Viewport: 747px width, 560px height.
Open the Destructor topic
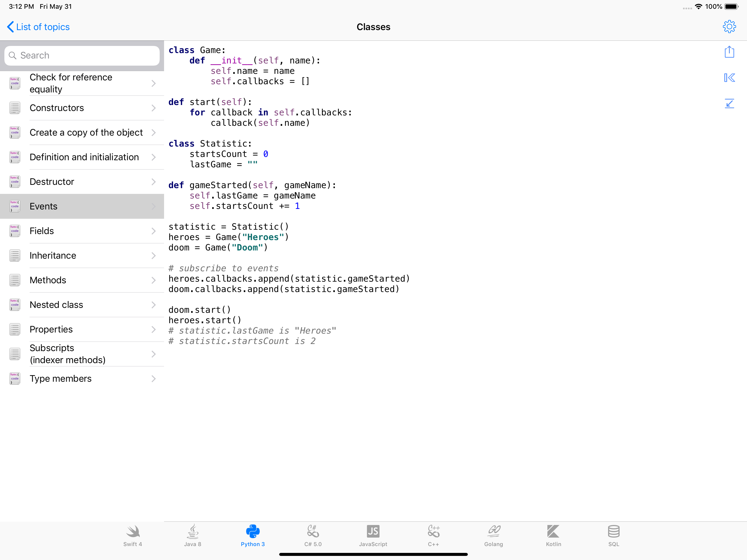[x=52, y=182]
